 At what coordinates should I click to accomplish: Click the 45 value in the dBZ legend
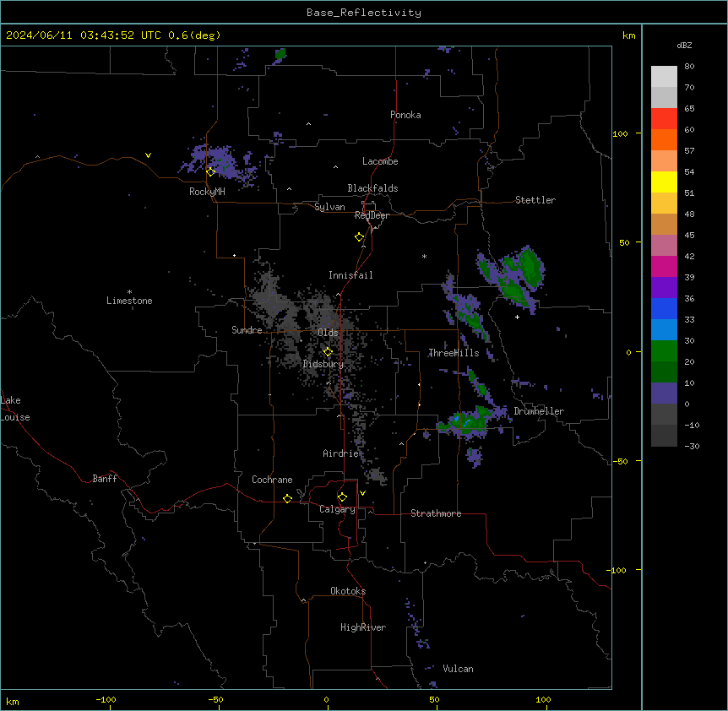(x=689, y=236)
